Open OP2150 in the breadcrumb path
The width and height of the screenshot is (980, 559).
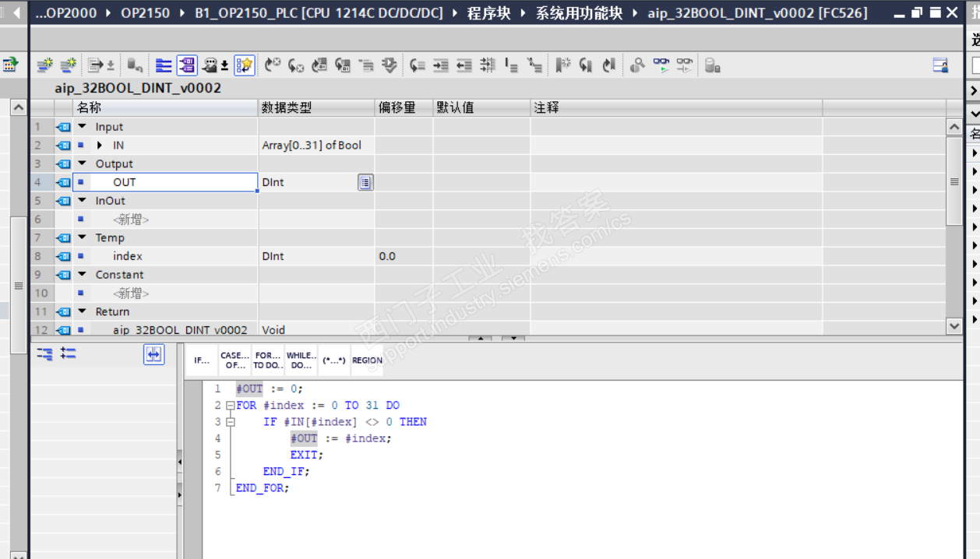pyautogui.click(x=145, y=13)
